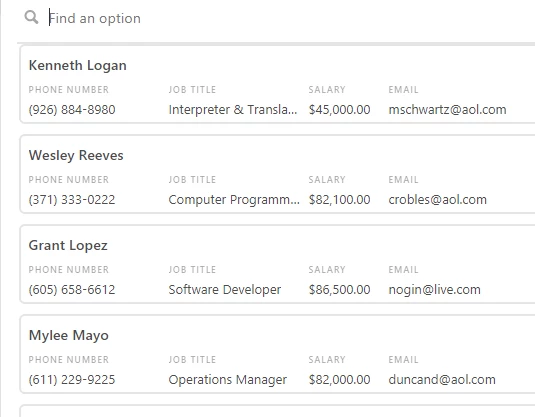Screen dimensions: 535x417
Task: Click the search magnifier icon
Action: click(x=31, y=17)
